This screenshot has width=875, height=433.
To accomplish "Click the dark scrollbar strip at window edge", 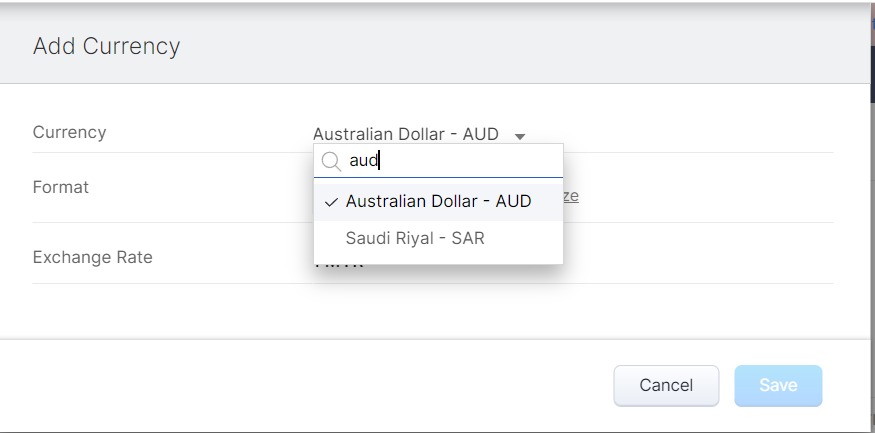I will click(x=872, y=75).
